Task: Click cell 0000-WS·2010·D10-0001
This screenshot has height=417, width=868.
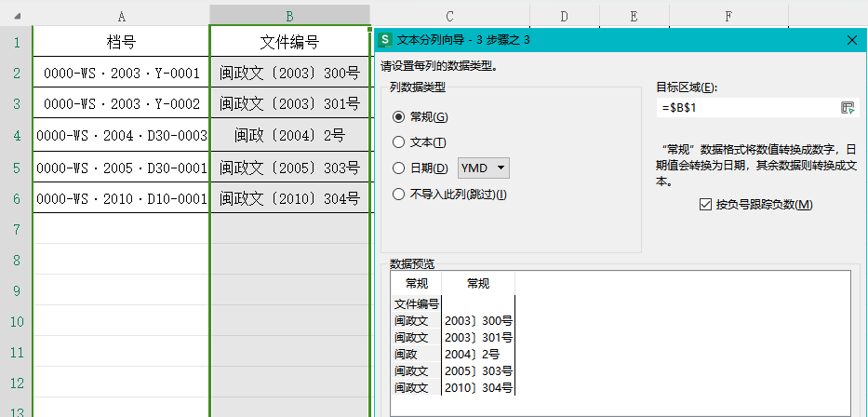Action: (x=121, y=197)
